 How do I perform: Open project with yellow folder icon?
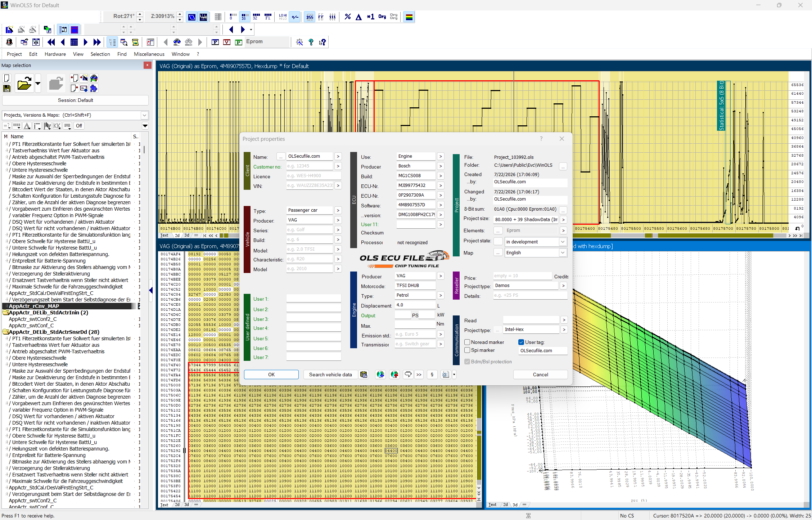pos(24,84)
